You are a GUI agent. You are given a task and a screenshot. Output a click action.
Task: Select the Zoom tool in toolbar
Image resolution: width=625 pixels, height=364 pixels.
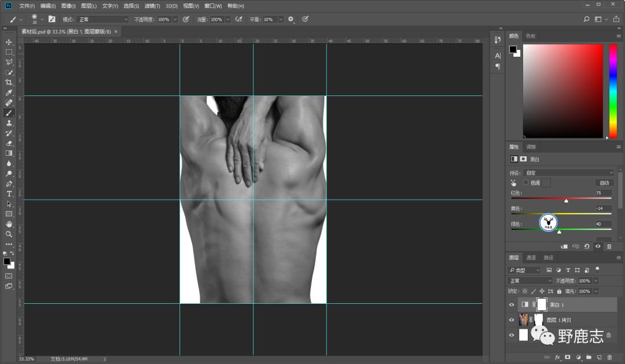point(9,234)
